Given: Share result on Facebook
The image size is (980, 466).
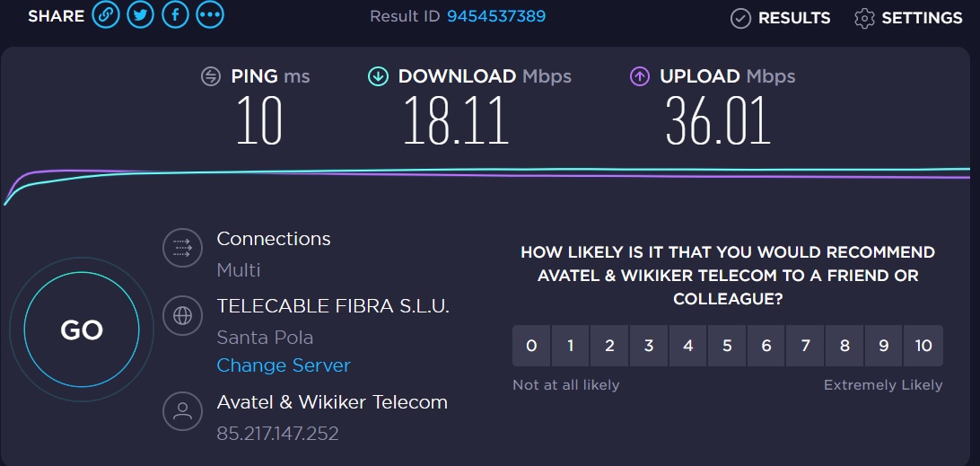Looking at the screenshot, I should pos(176,15).
